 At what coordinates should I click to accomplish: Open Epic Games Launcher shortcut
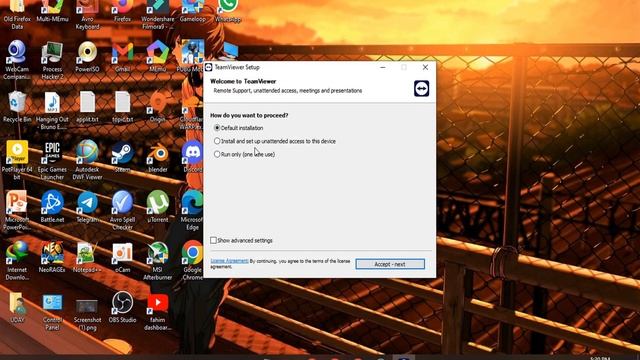(x=52, y=160)
